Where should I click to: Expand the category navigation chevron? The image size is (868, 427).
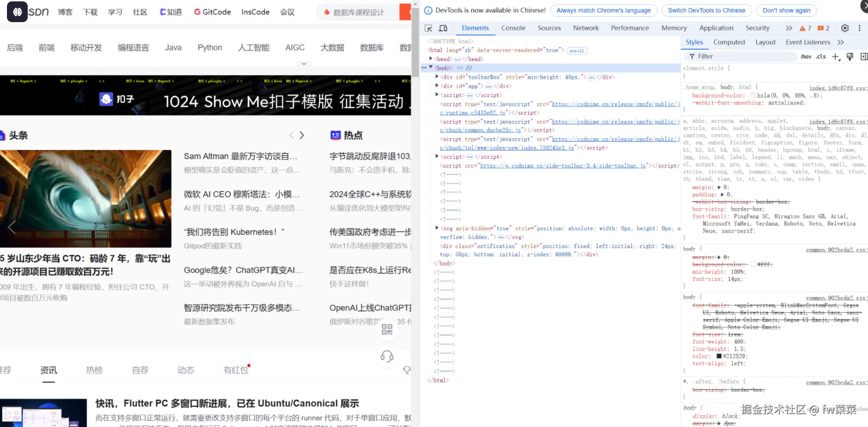304,64
